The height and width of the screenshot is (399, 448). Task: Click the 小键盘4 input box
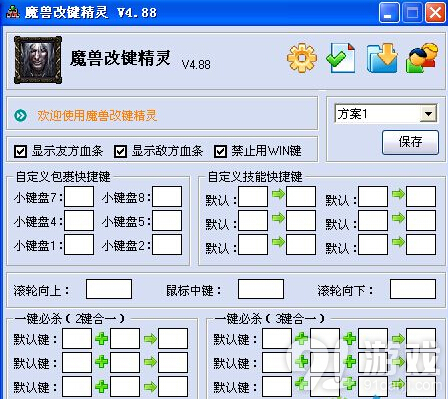pos(79,220)
